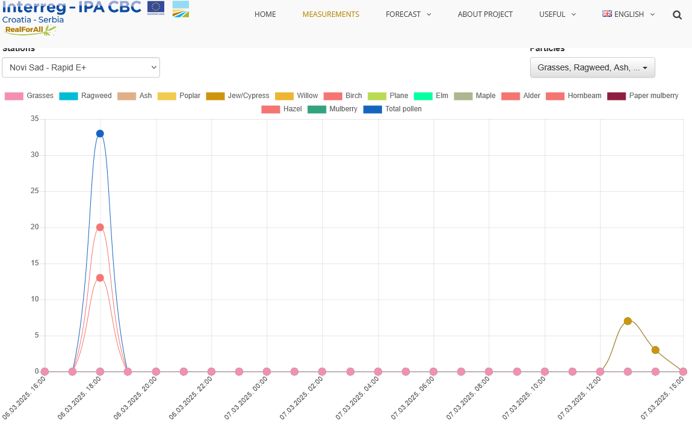Toggle the Willow series in legend
The image size is (692, 429).
click(x=296, y=96)
